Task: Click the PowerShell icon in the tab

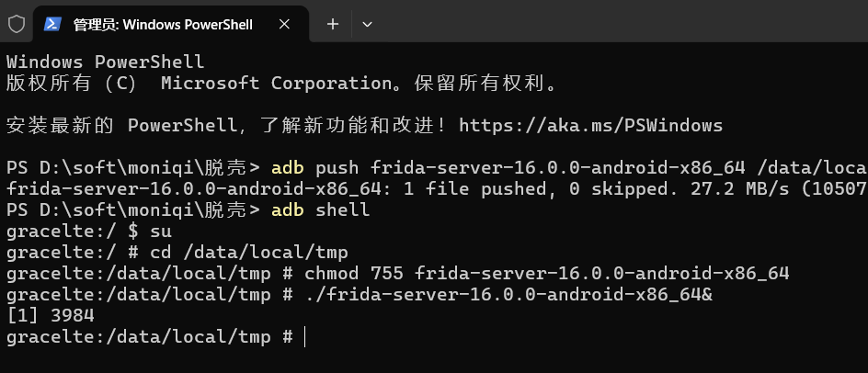Action: coord(53,24)
